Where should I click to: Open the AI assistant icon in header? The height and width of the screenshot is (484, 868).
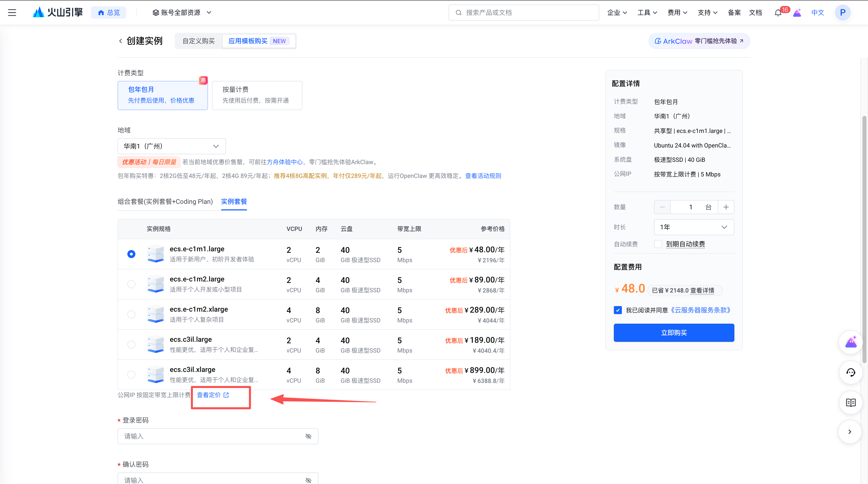797,13
